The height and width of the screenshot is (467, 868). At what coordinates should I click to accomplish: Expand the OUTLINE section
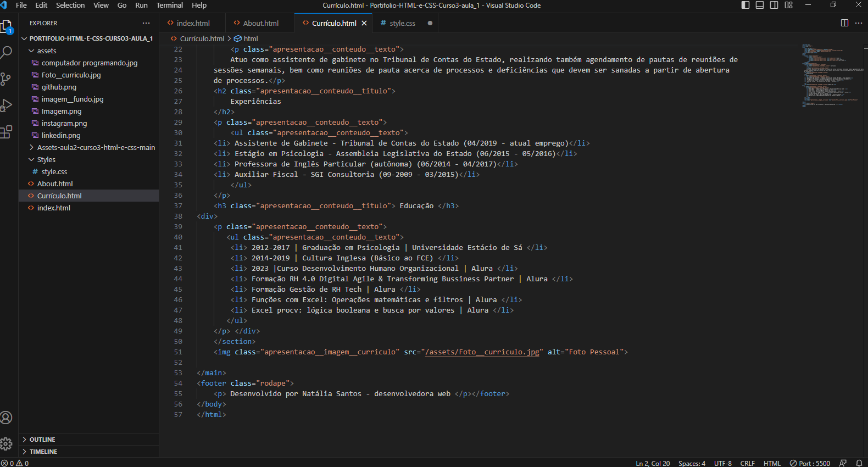(88, 440)
